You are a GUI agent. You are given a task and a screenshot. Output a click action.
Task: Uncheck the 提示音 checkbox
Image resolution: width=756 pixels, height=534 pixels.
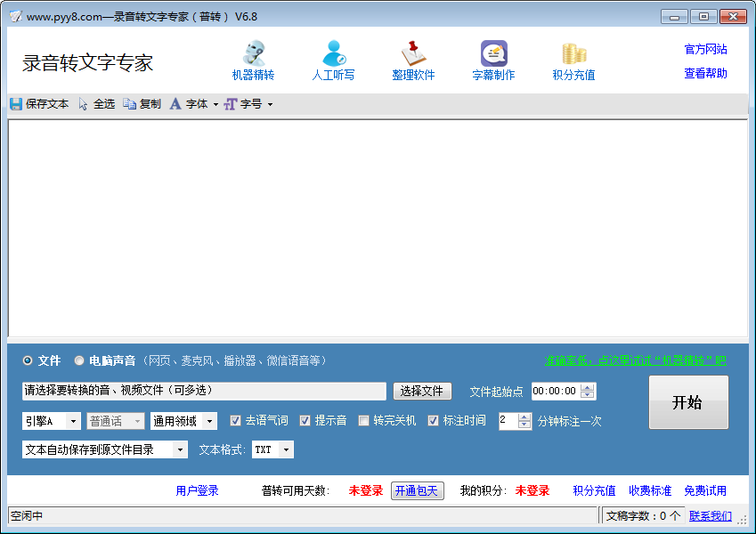305,421
